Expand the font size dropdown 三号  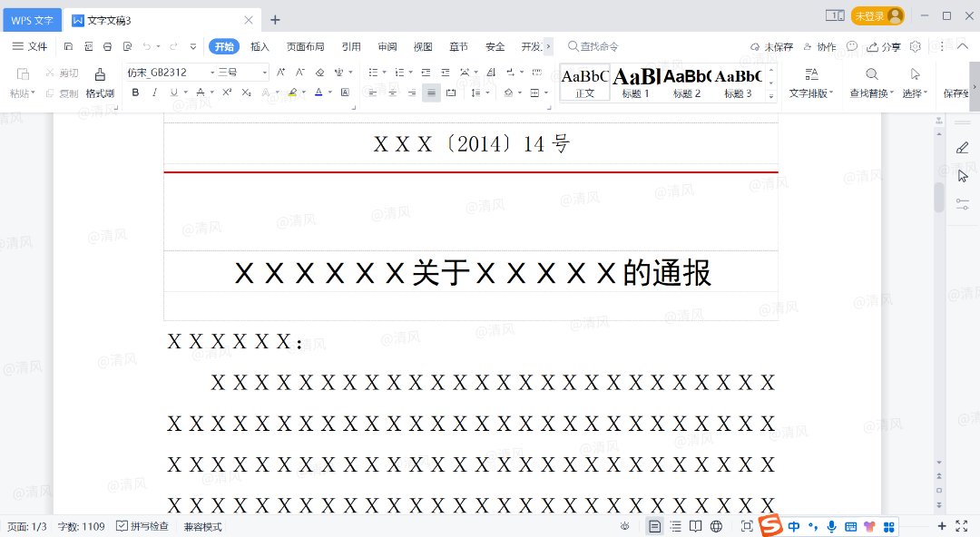tap(264, 73)
